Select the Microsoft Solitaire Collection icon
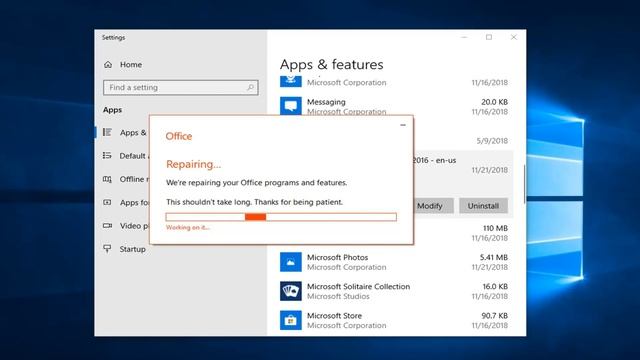This screenshot has height=360, width=640. click(x=291, y=291)
